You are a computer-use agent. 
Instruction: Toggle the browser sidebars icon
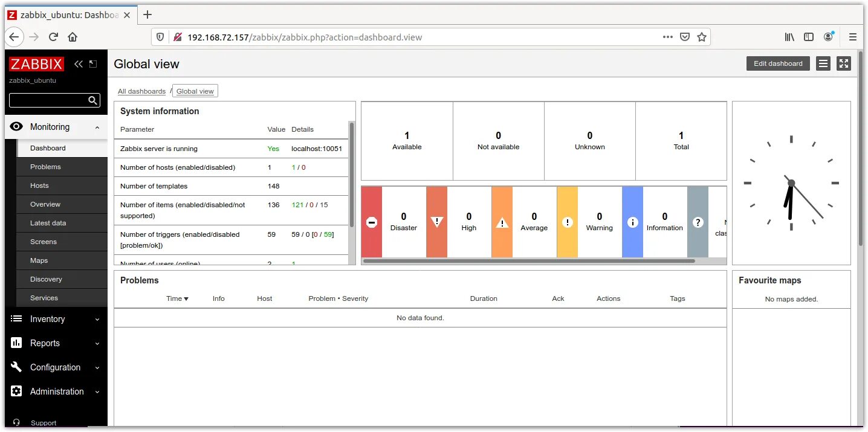point(809,37)
